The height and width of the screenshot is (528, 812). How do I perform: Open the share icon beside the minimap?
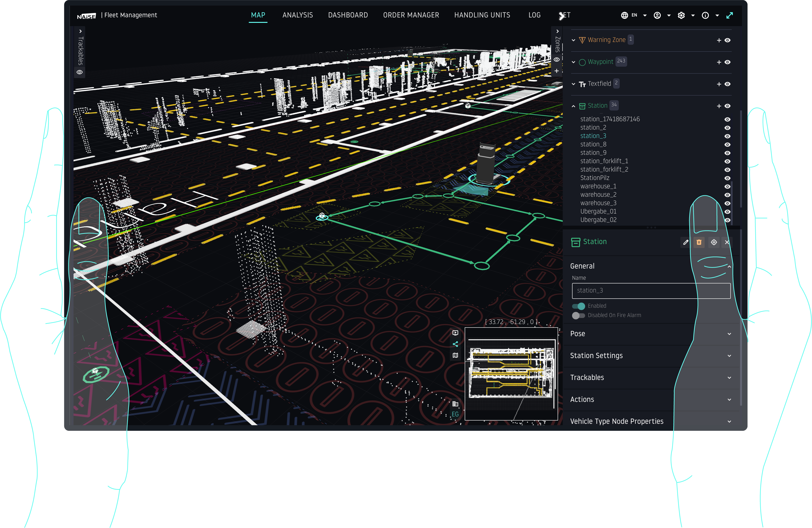[x=455, y=344]
